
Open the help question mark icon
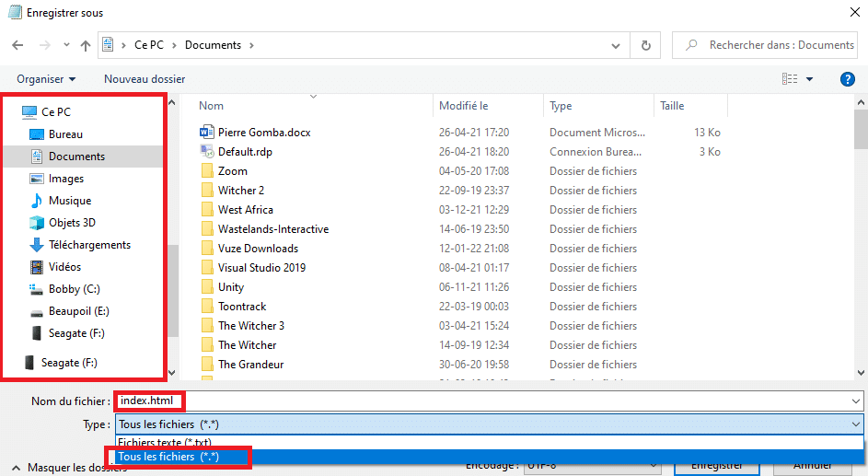point(848,79)
